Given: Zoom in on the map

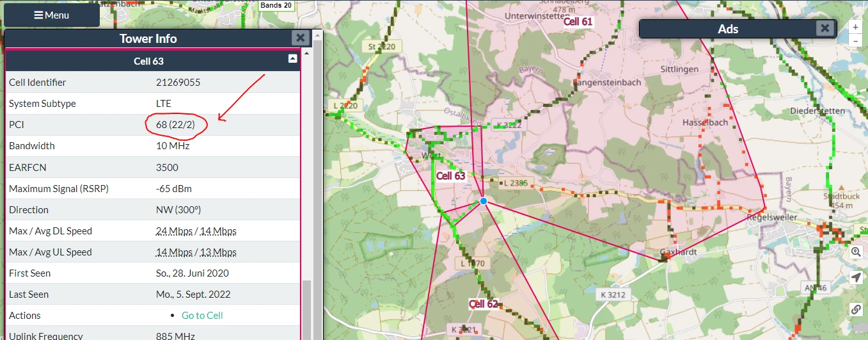Looking at the screenshot, I should point(856,27).
